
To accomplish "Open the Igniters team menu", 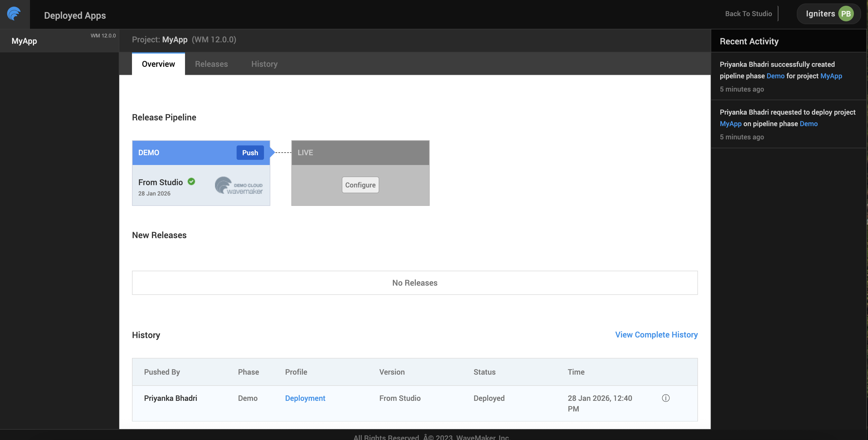I will (820, 14).
